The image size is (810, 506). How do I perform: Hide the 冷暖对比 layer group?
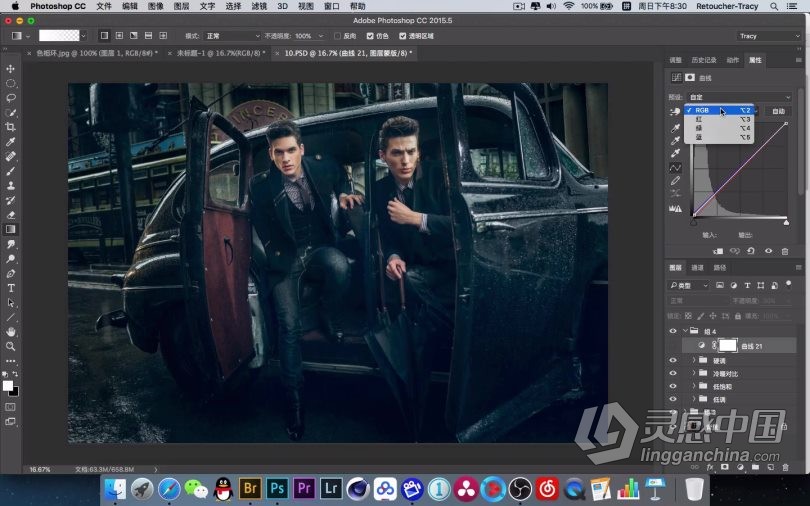(673, 373)
